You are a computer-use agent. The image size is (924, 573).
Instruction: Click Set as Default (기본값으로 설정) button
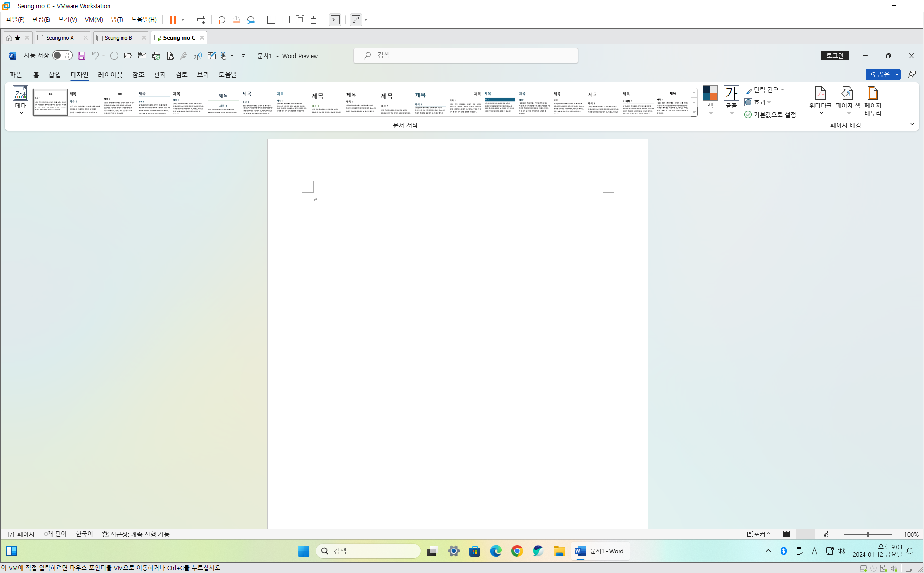coord(770,115)
